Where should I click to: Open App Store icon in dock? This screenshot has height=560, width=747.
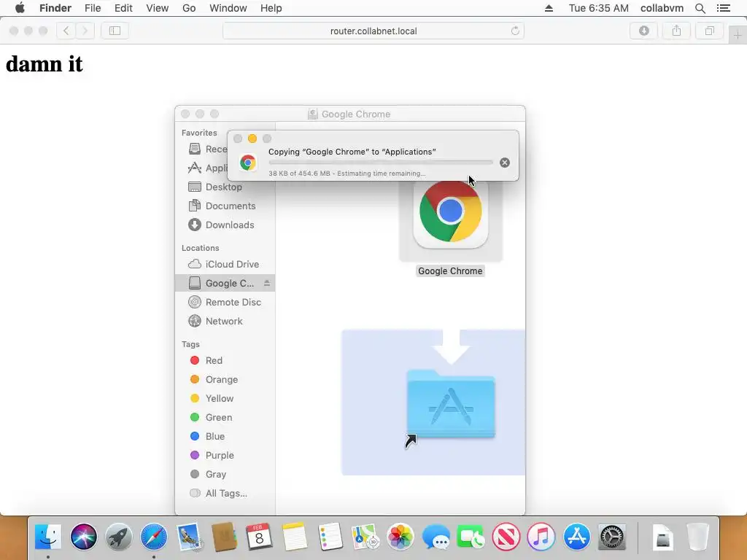pyautogui.click(x=576, y=537)
